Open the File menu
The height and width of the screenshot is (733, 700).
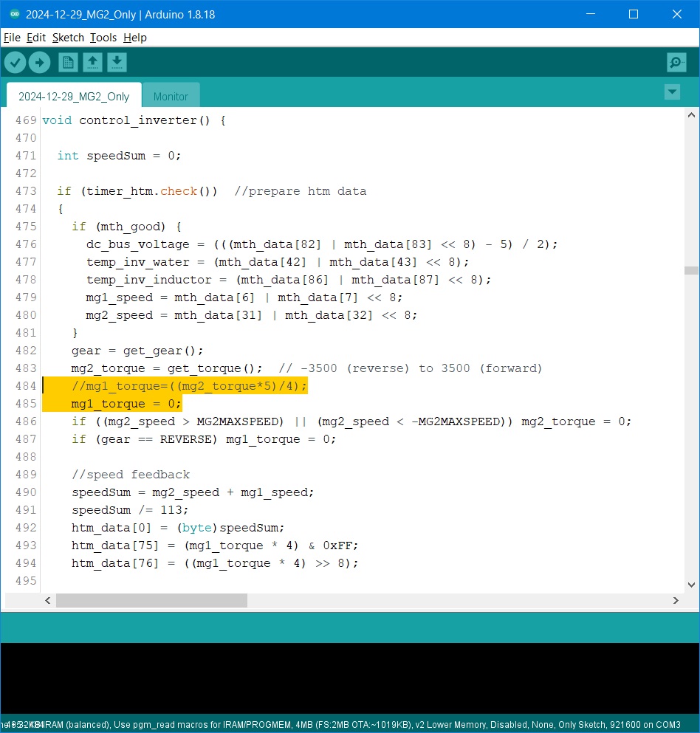click(12, 38)
